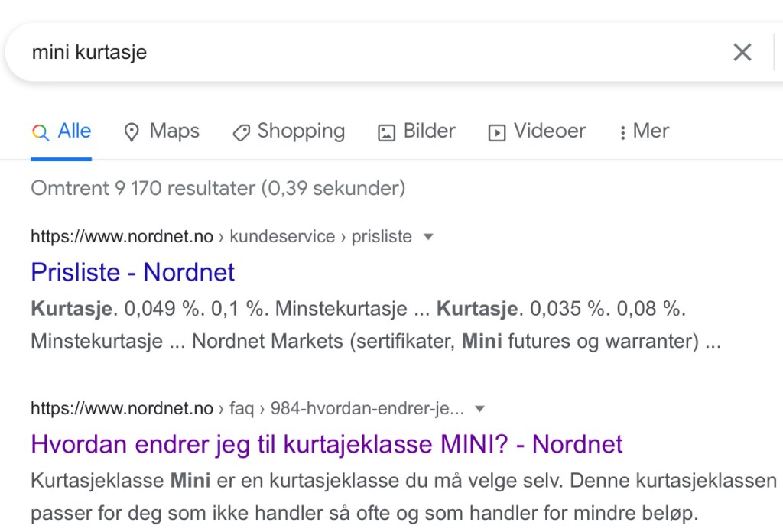783x532 pixels.
Task: Click the three-dot Mer icon
Action: (623, 132)
